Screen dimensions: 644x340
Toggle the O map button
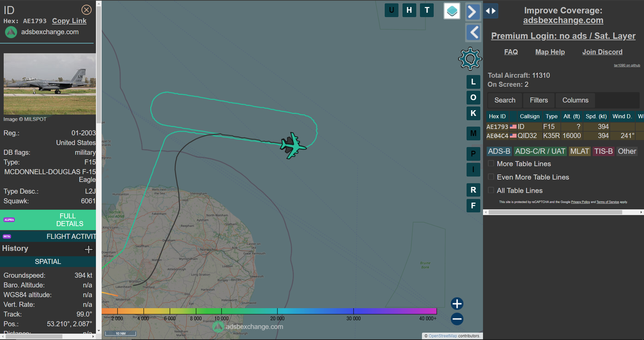tap(473, 97)
